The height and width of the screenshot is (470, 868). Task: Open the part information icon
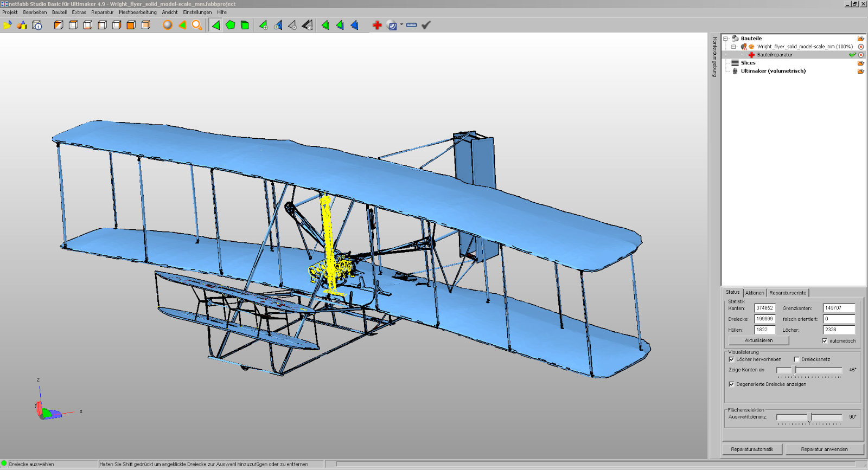[x=37, y=25]
